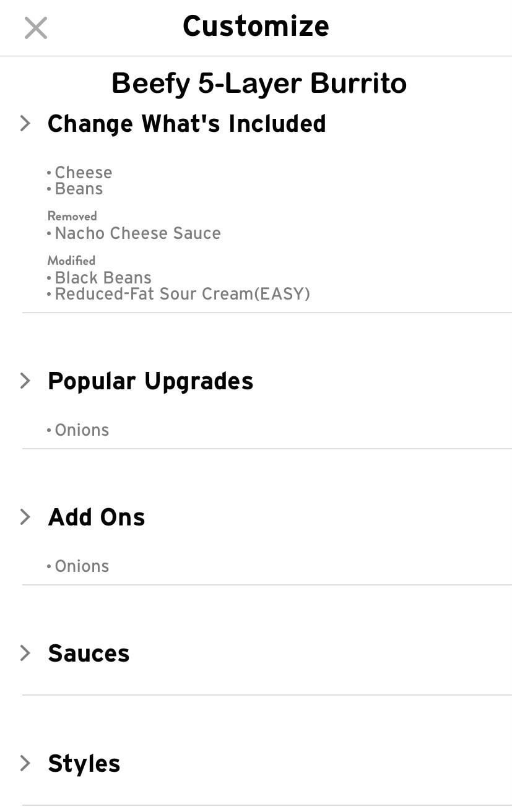The width and height of the screenshot is (512, 812).
Task: Select the Beans item under Cheese
Action: pos(79,189)
